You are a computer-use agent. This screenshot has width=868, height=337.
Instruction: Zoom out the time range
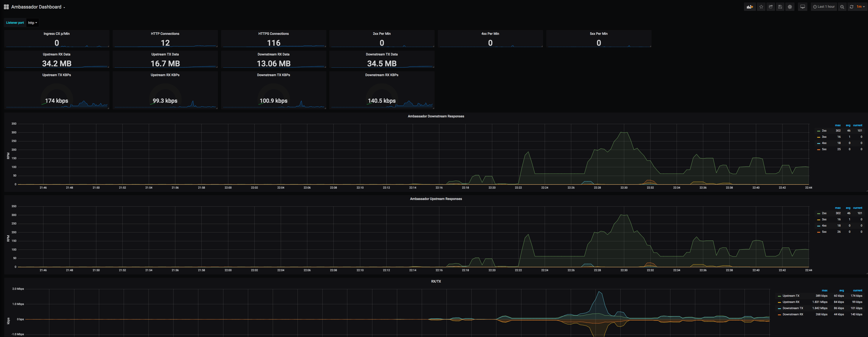tap(842, 7)
